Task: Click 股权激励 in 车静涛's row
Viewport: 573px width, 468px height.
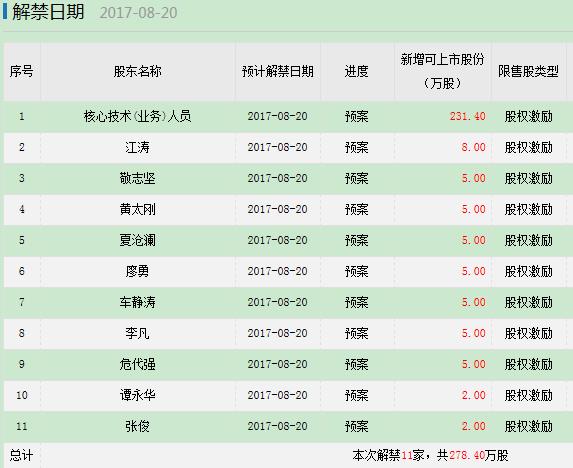Action: pos(528,303)
